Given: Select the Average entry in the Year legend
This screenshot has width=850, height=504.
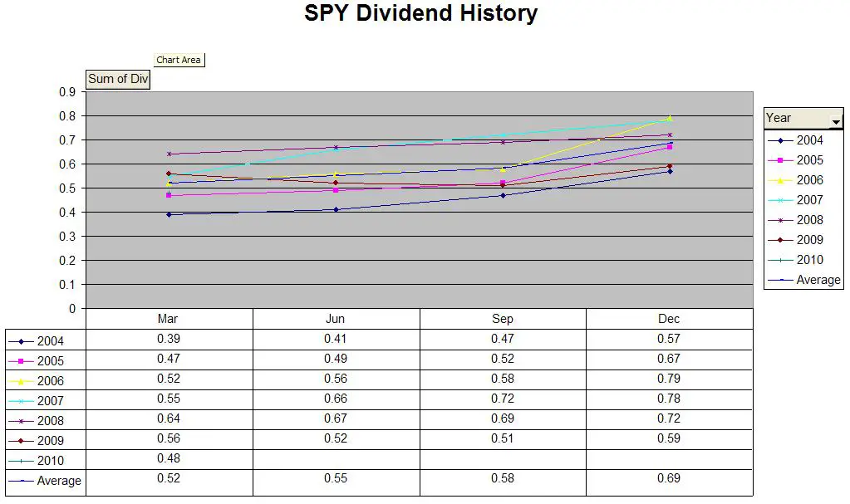Looking at the screenshot, I should click(x=804, y=280).
